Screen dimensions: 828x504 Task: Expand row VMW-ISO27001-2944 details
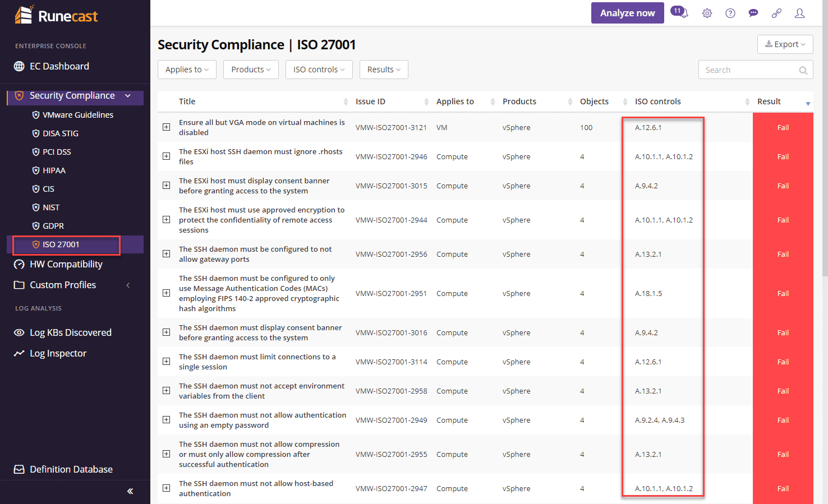[166, 220]
